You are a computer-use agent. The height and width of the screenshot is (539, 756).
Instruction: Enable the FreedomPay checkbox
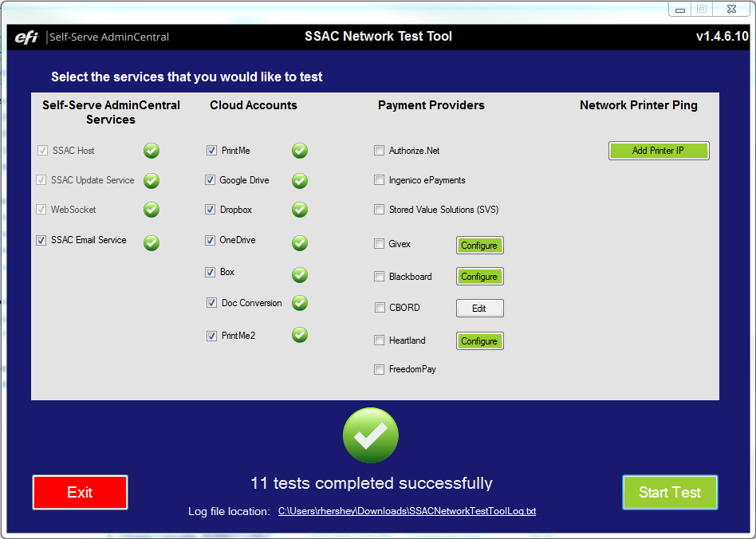point(380,369)
